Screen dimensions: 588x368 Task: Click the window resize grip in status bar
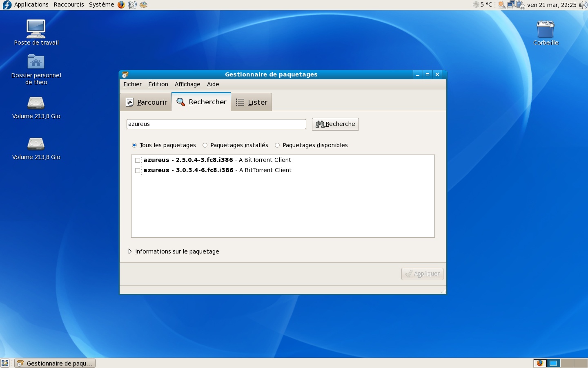[x=443, y=291]
